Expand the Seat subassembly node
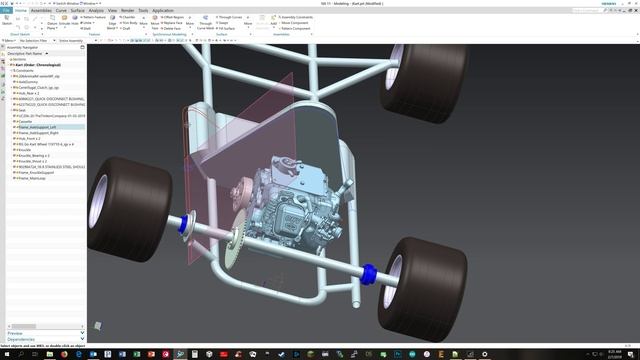Image resolution: width=640 pixels, height=360 pixels. coord(11,110)
